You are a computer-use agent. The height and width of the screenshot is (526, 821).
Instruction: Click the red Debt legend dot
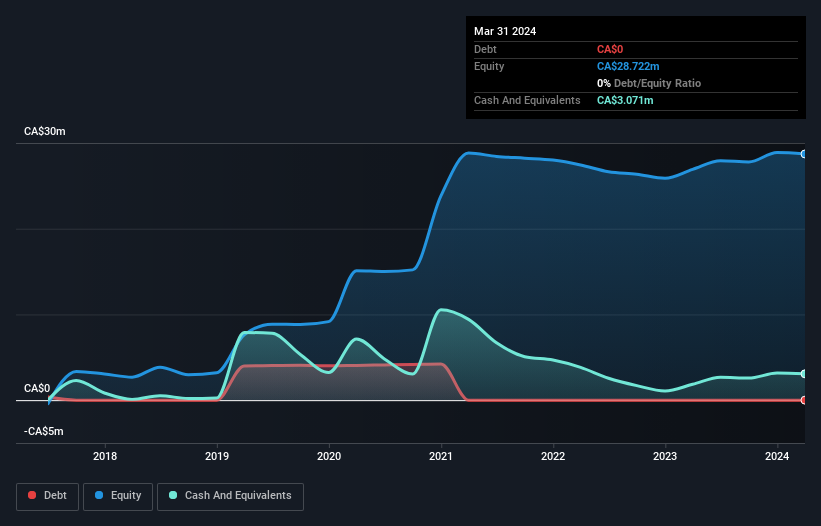32,495
